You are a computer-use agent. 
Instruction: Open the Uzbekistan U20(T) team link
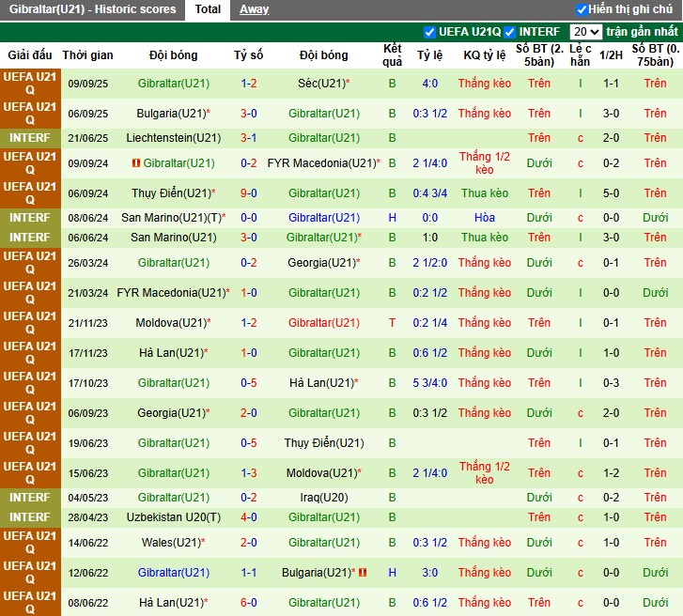tap(174, 517)
